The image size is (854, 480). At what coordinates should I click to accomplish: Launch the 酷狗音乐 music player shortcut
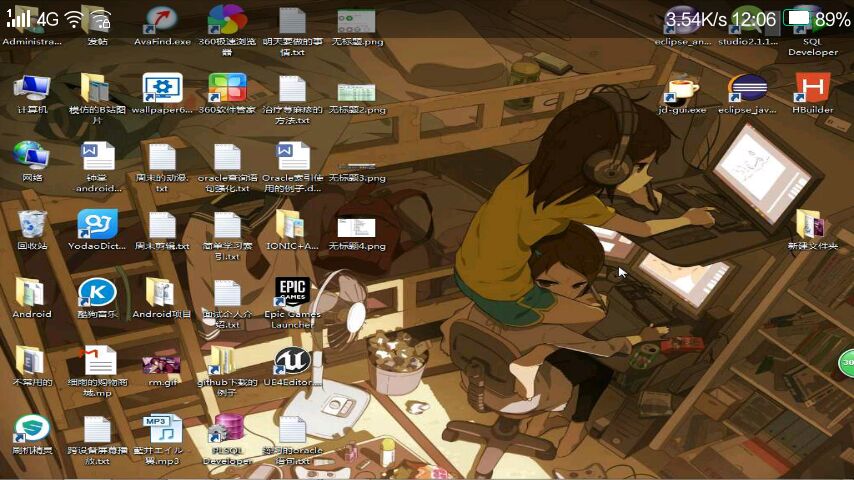pyautogui.click(x=97, y=297)
